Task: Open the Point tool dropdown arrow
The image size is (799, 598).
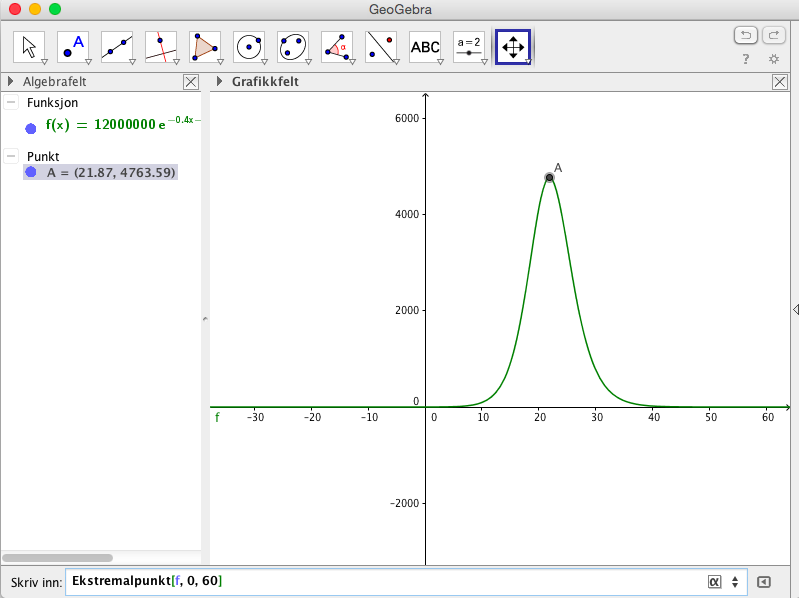Action: click(x=88, y=62)
